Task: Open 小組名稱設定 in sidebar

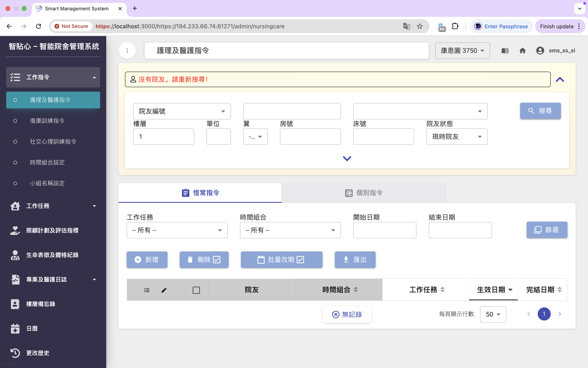Action: (x=53, y=183)
